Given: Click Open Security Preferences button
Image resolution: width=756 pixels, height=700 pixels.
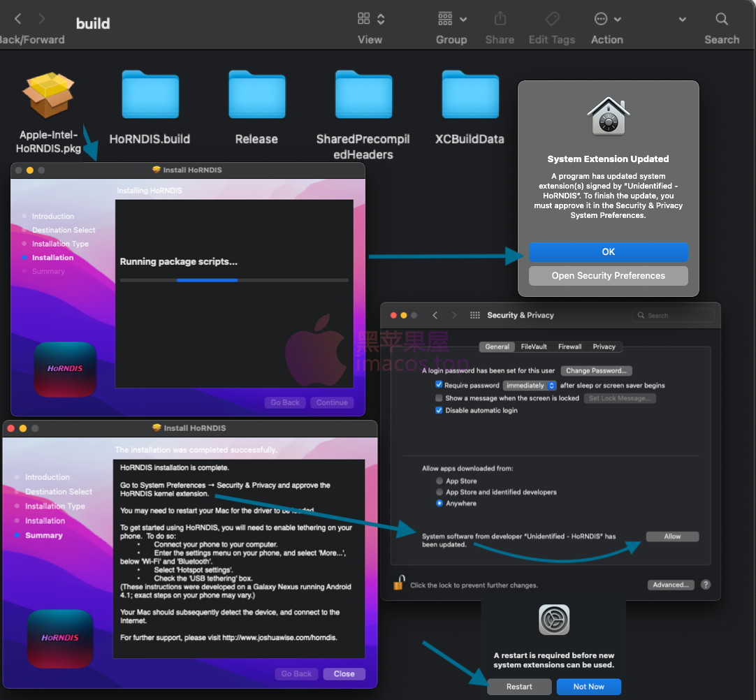Looking at the screenshot, I should tap(608, 276).
